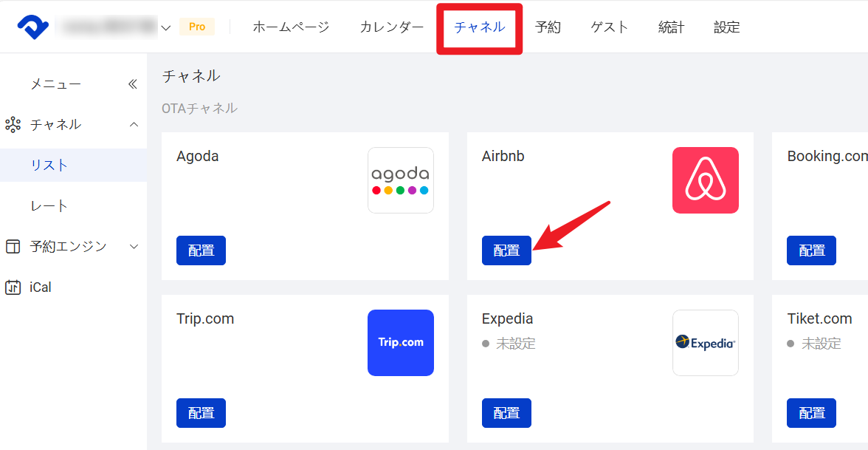Open the 予約 tab
This screenshot has height=450, width=868.
click(548, 26)
